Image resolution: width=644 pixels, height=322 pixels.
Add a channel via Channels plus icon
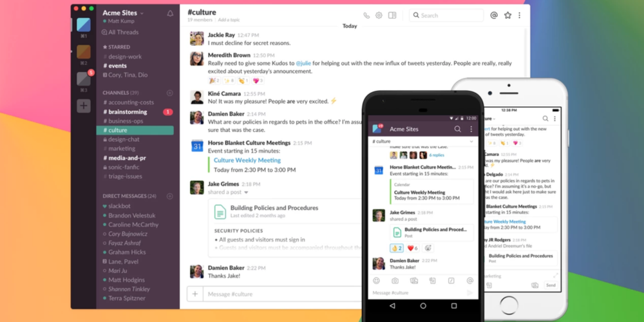pyautogui.click(x=169, y=93)
